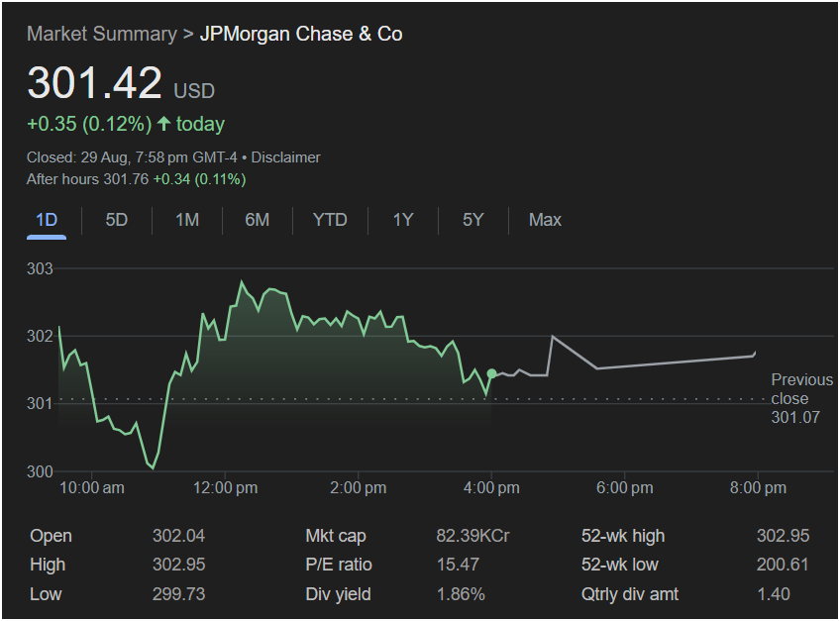Screen dimensions: 840x621
Task: Click the Qtrly div amt label
Action: point(630,594)
